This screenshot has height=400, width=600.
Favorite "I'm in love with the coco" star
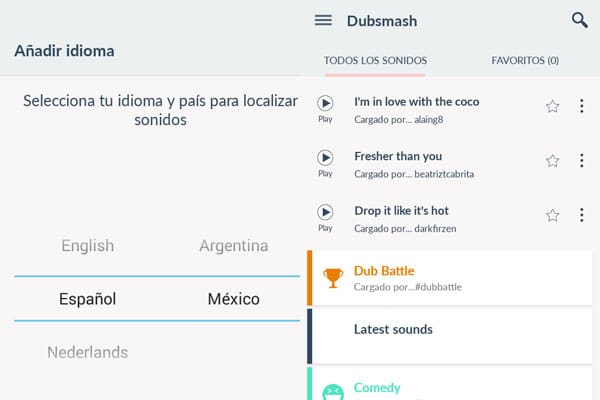click(552, 106)
